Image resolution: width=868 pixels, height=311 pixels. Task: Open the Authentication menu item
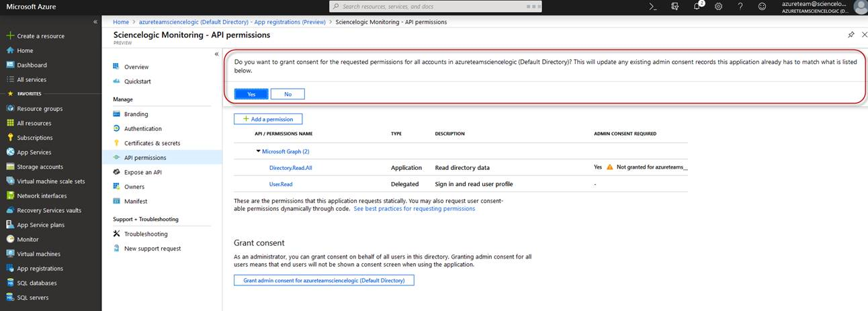click(142, 128)
